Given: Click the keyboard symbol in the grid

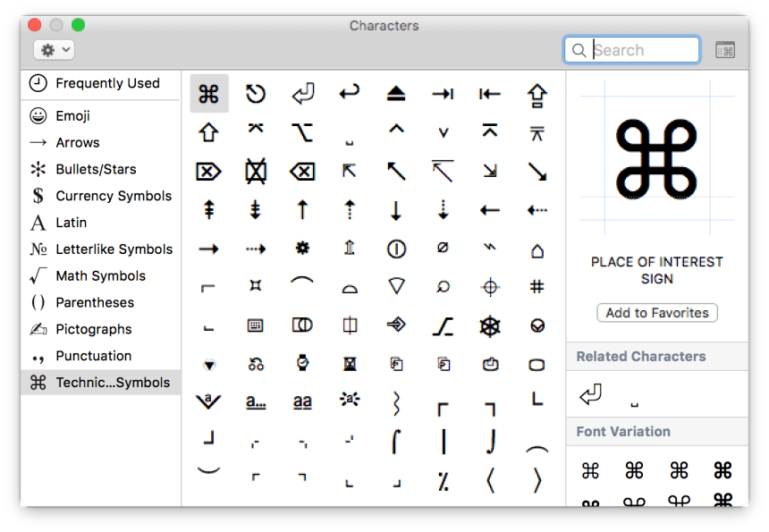Looking at the screenshot, I should point(255,325).
